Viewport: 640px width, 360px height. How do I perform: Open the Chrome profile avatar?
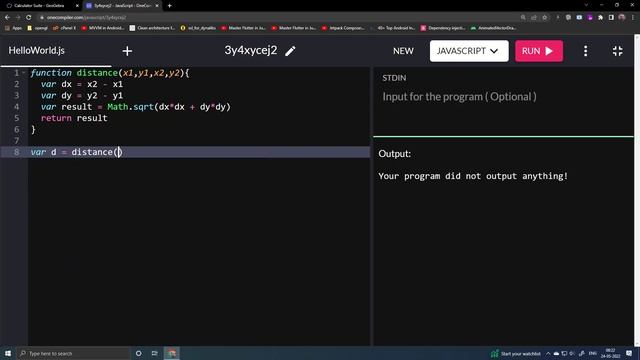tap(622, 18)
